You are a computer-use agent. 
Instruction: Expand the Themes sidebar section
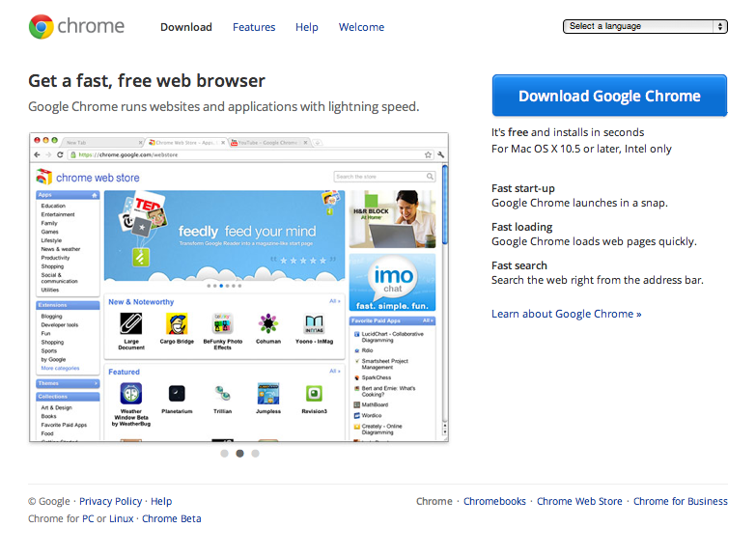pyautogui.click(x=68, y=383)
